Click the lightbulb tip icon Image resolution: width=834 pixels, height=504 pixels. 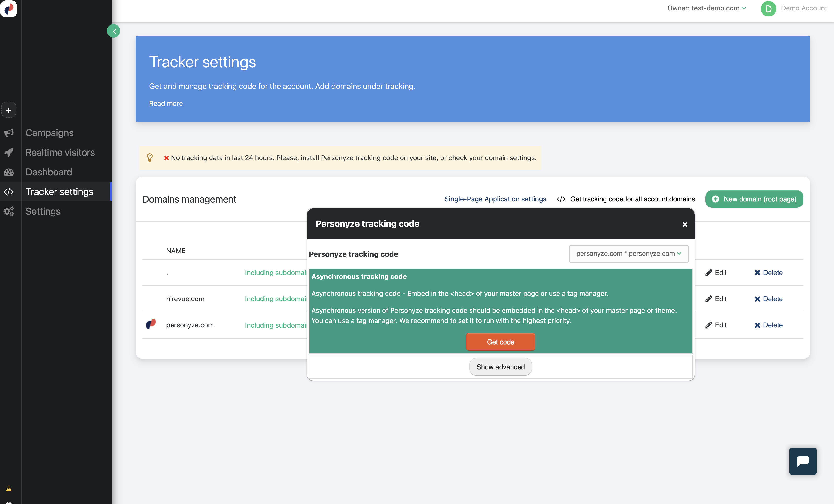pos(149,158)
